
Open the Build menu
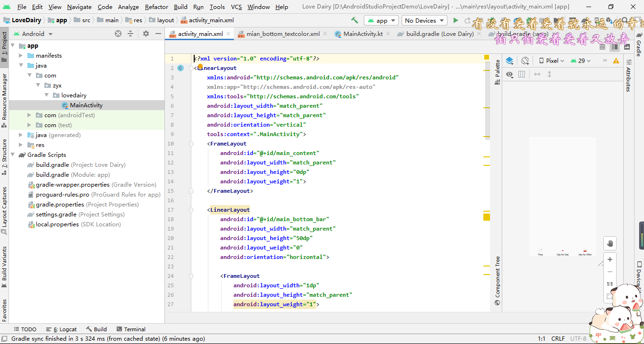[180, 7]
